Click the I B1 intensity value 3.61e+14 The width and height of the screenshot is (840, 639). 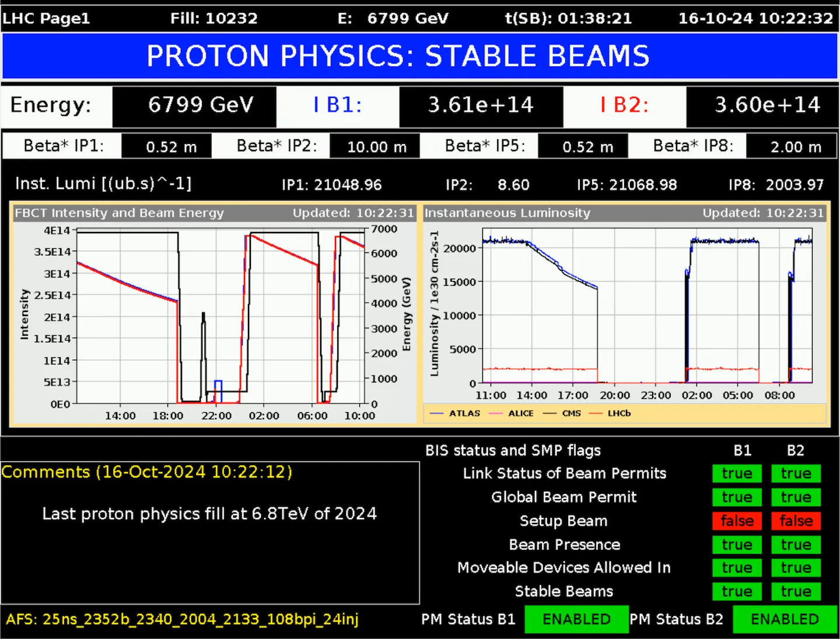(x=481, y=106)
